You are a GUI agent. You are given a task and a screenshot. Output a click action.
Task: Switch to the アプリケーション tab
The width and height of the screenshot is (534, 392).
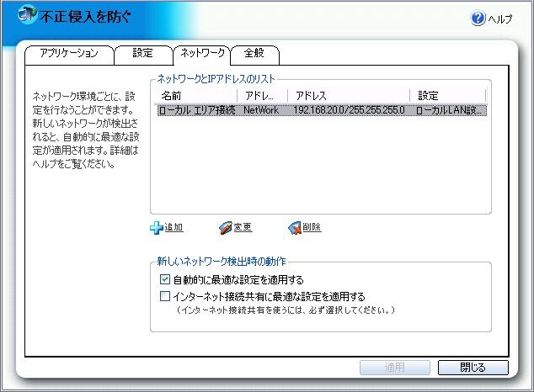[x=69, y=55]
